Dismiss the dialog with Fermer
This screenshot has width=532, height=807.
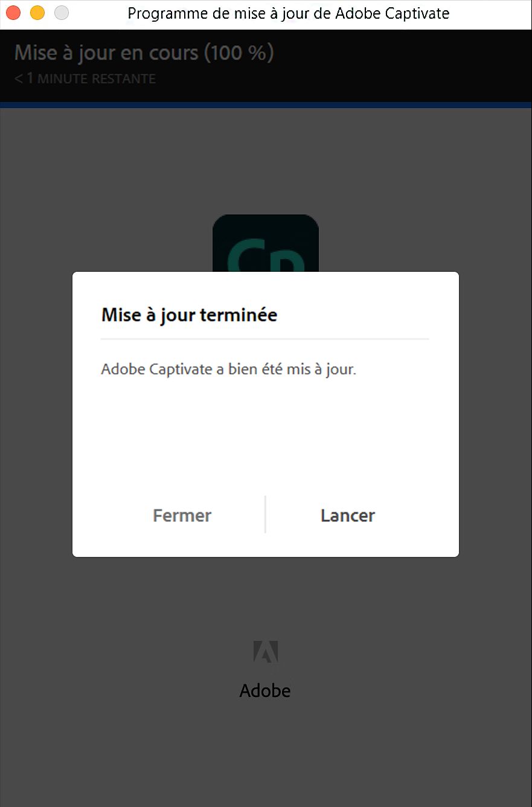pyautogui.click(x=182, y=515)
